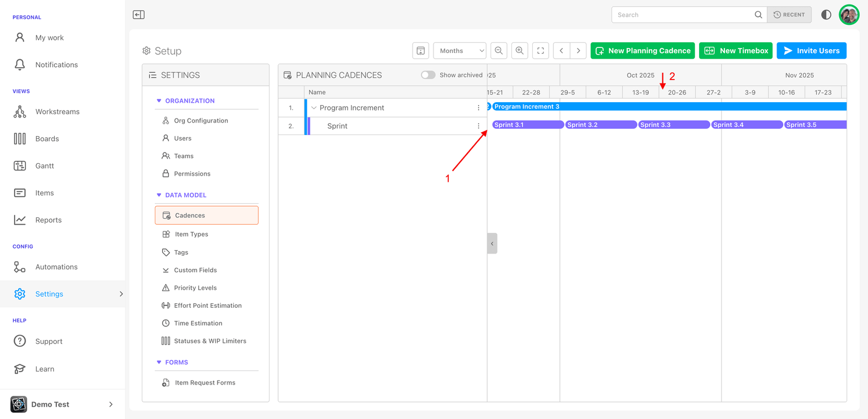Open the Months timescale dropdown
The width and height of the screenshot is (868, 419).
pyautogui.click(x=459, y=51)
